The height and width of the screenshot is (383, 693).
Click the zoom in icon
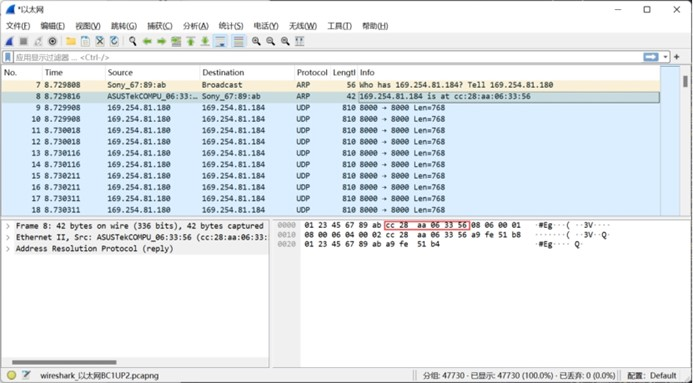[x=256, y=42]
